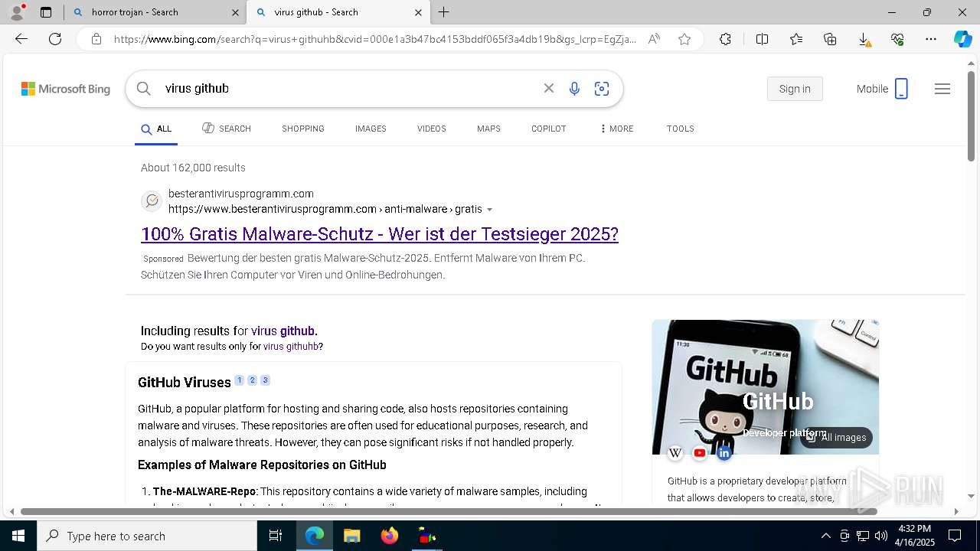Open the Favorites list icon
This screenshot has height=551, width=980.
pos(796,39)
